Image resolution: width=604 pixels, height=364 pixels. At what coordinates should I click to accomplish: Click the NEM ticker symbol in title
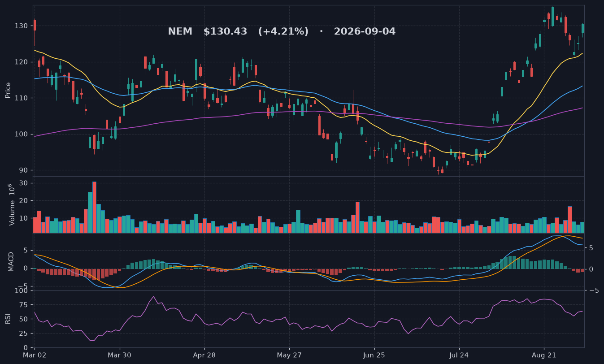[180, 32]
